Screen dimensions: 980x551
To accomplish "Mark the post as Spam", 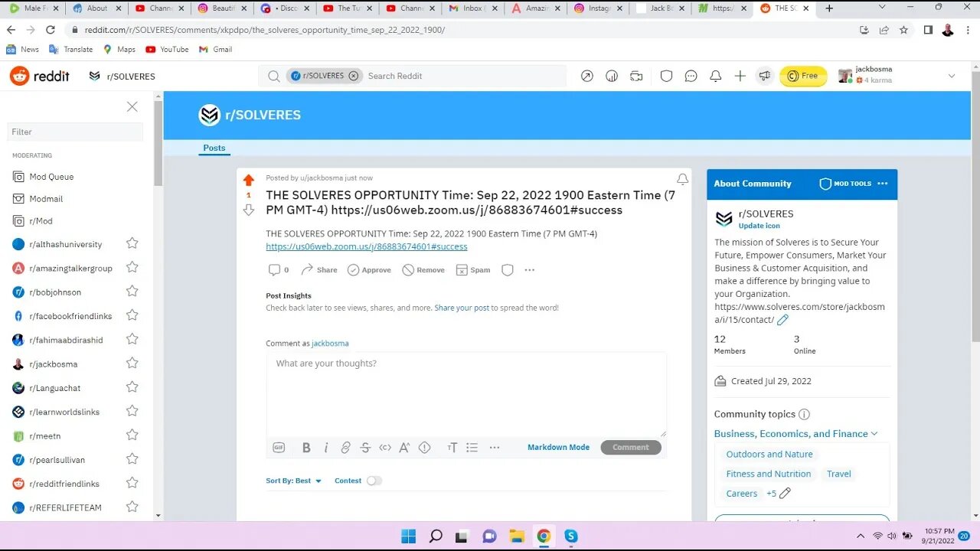I will pyautogui.click(x=473, y=270).
